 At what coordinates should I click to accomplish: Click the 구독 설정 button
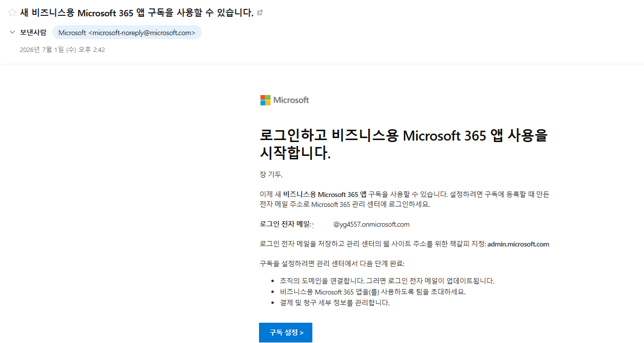[286, 333]
